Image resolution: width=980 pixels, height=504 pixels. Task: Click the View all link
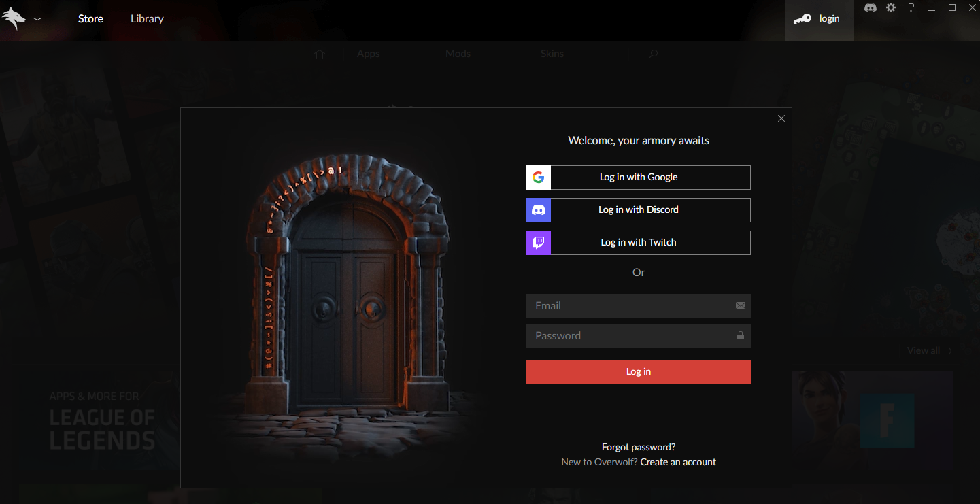[x=929, y=351]
